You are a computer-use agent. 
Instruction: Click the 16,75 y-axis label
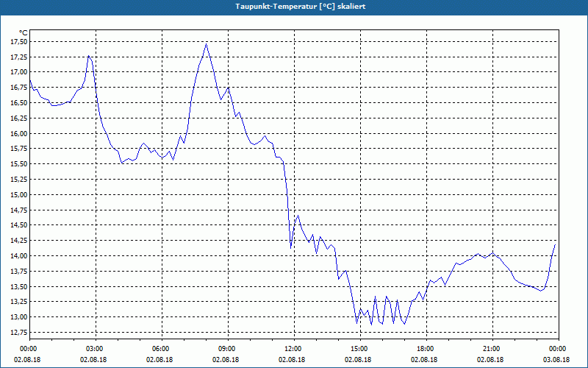18,88
